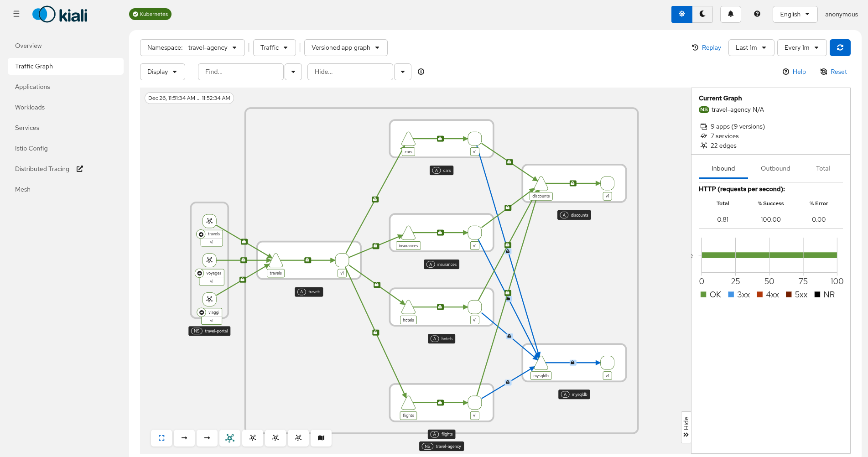Go to Workloads in the sidebar

[30, 107]
